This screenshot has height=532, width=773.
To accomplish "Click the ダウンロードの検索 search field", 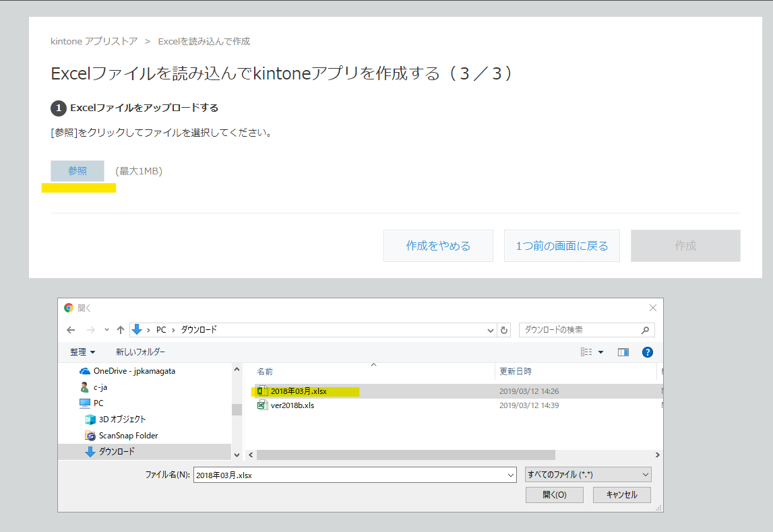I will click(x=586, y=330).
